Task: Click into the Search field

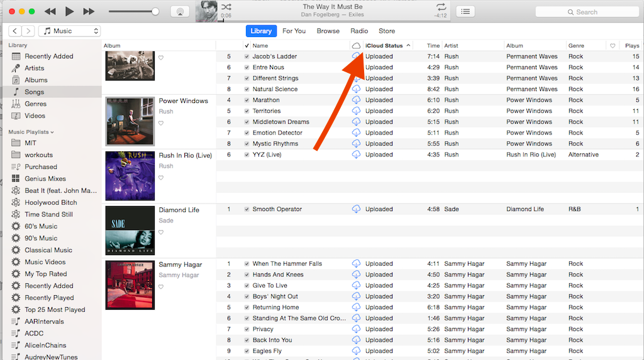Action: coord(587,12)
